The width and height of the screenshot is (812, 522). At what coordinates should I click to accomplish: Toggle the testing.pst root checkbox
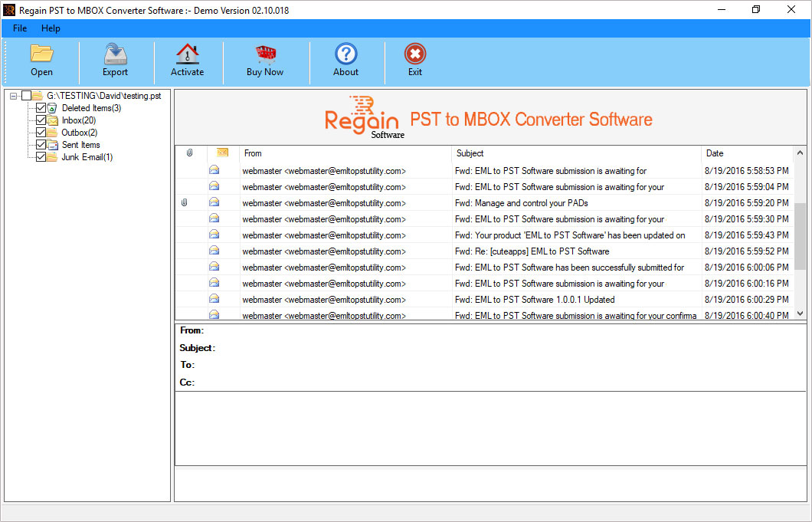coord(26,95)
